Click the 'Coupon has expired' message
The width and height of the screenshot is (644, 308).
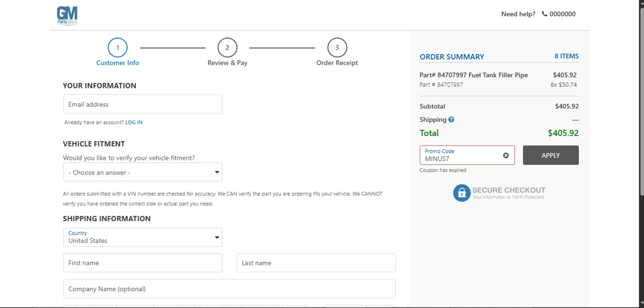pyautogui.click(x=443, y=170)
